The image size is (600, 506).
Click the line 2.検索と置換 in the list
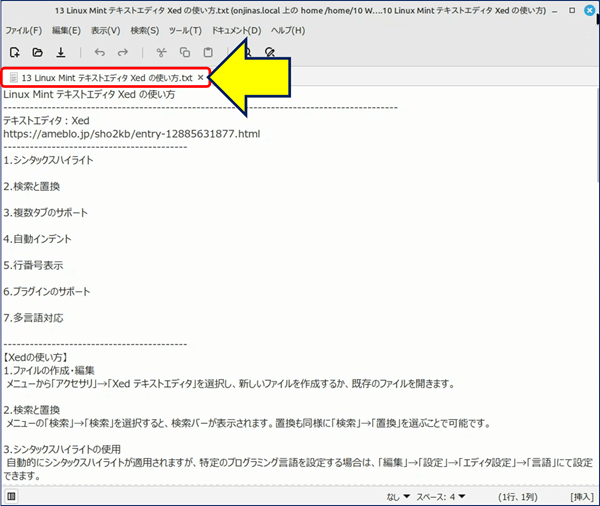tap(32, 186)
